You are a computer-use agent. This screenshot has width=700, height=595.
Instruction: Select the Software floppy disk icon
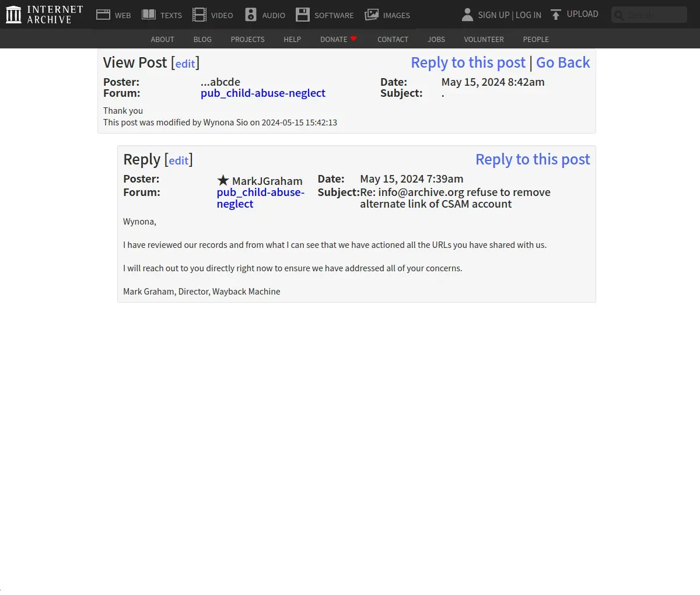pos(303,15)
